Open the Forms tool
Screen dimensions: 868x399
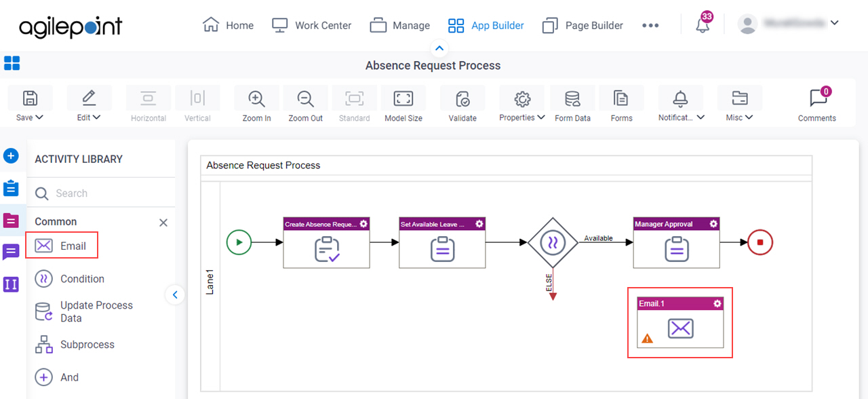click(621, 98)
